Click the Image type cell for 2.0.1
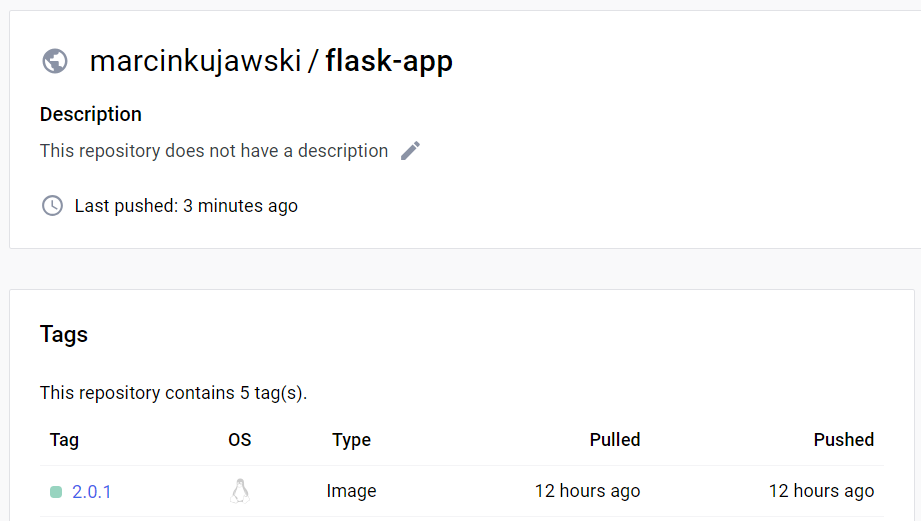The width and height of the screenshot is (921, 521). 351,491
